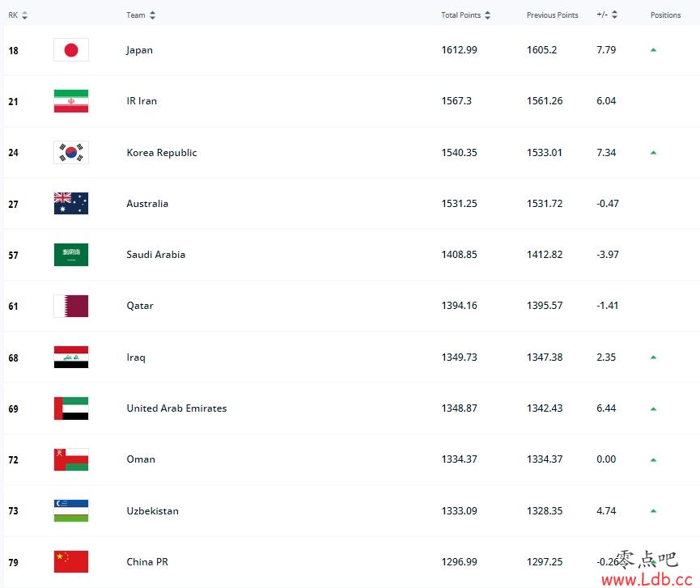Sort by +/- column arrows

[x=615, y=15]
